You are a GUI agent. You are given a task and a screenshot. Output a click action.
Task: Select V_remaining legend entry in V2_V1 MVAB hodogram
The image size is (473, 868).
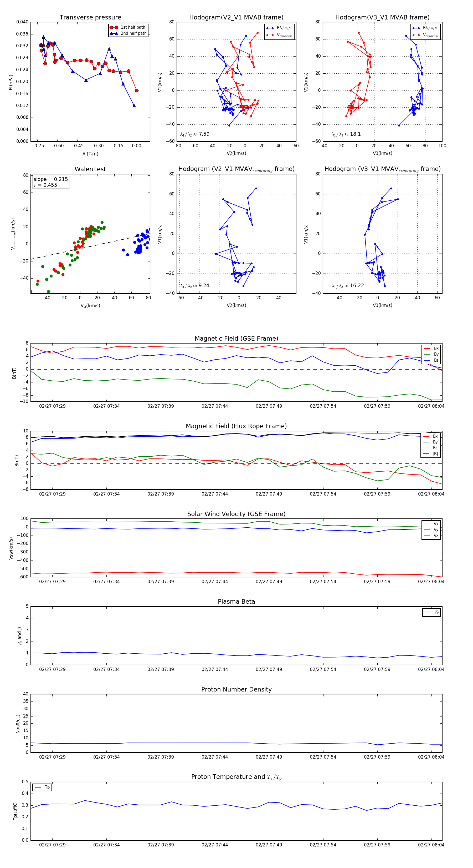[279, 35]
